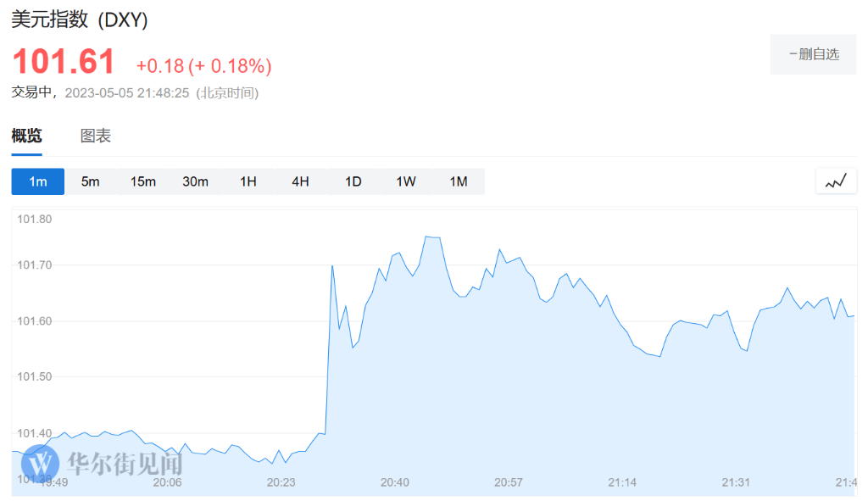This screenshot has width=868, height=501.
Task: Select the 1m timeframe
Action: [37, 181]
